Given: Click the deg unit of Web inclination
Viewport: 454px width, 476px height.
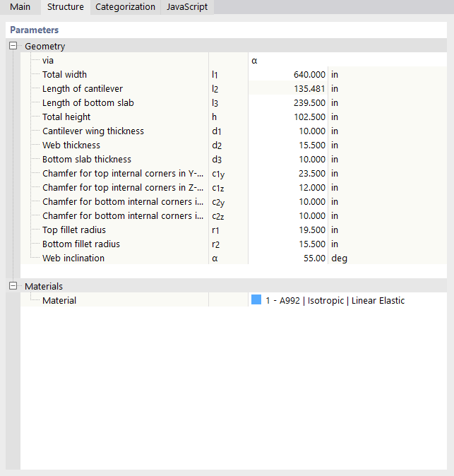Looking at the screenshot, I should coord(340,258).
